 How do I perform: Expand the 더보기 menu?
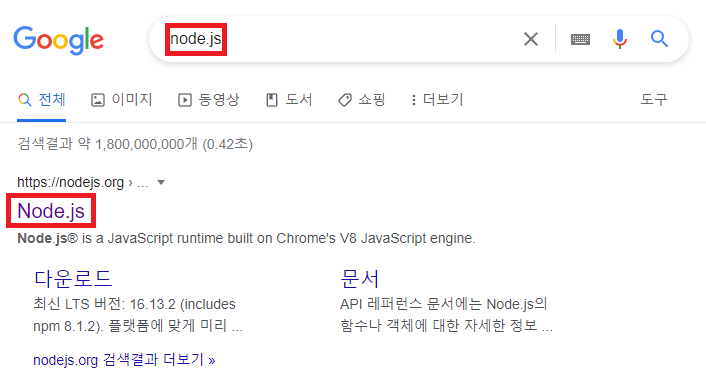click(x=437, y=99)
